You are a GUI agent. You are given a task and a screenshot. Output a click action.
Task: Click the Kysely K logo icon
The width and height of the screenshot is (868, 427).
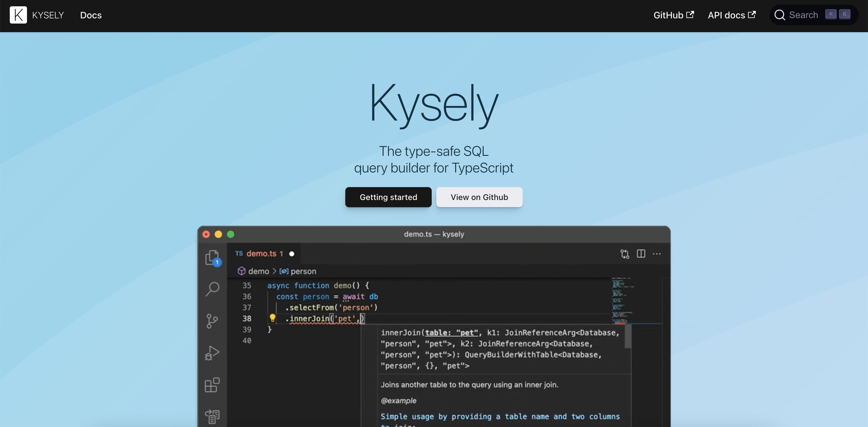coord(18,15)
